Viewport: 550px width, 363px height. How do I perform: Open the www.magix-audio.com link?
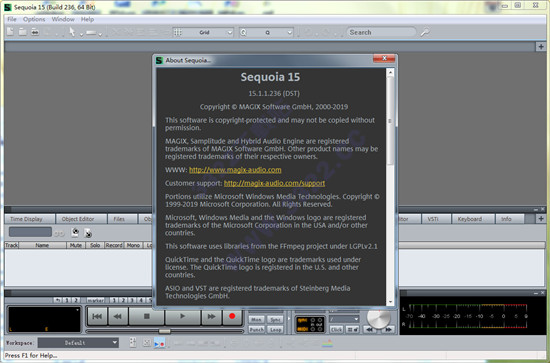click(x=235, y=170)
